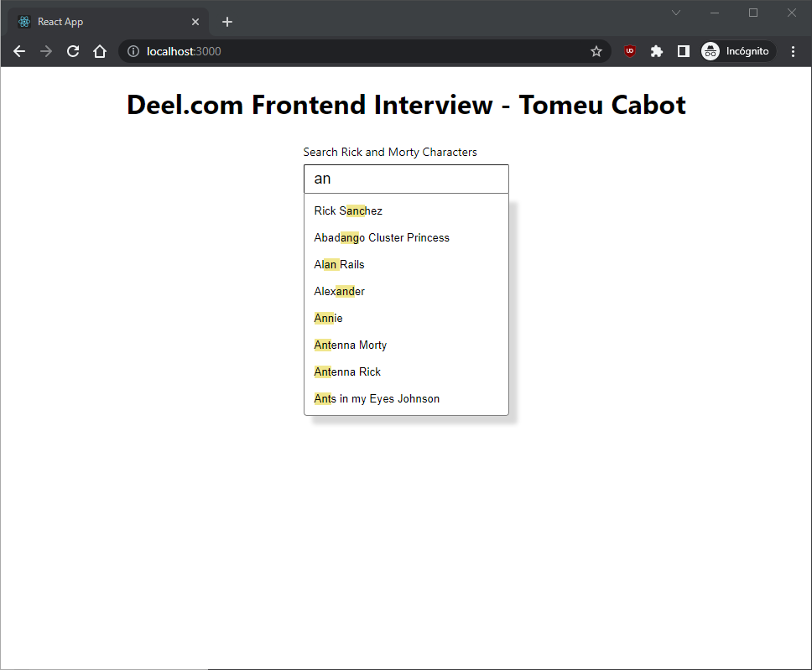The height and width of the screenshot is (670, 812).
Task: Focus the localhost:3000 address bar
Action: click(365, 51)
